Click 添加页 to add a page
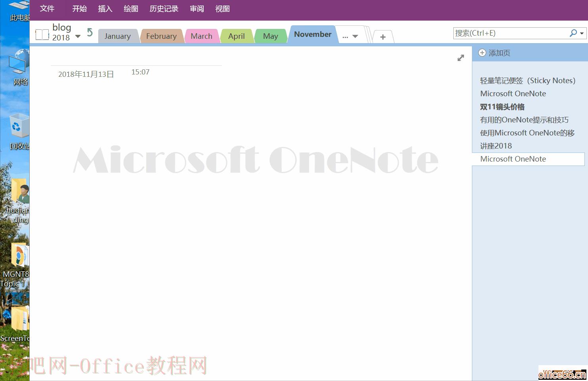The image size is (588, 381). [x=499, y=53]
